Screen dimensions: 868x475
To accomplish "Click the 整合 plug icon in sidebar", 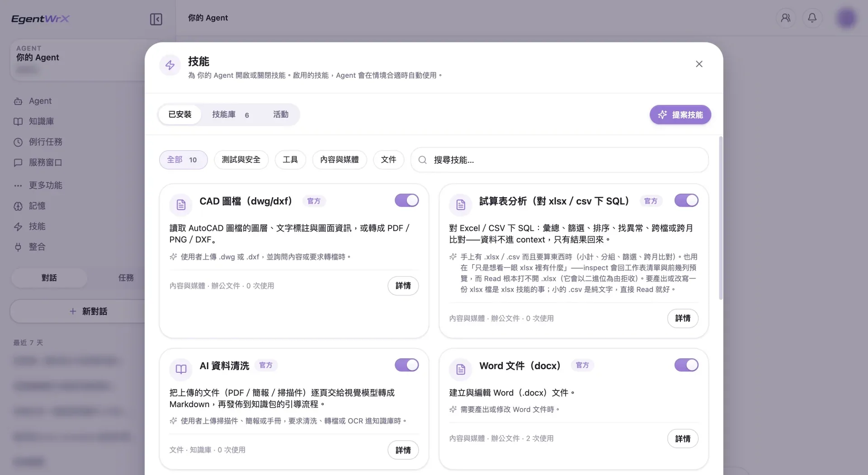I will click(18, 247).
